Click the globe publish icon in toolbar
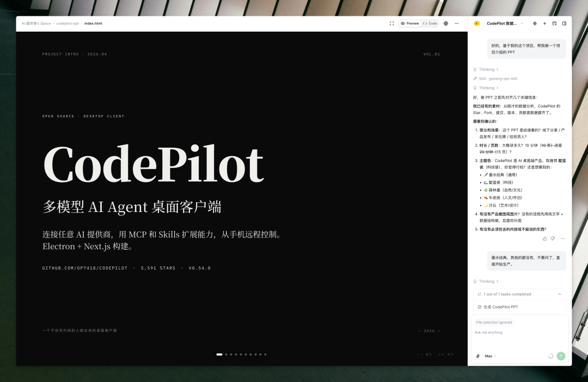 pyautogui.click(x=446, y=23)
